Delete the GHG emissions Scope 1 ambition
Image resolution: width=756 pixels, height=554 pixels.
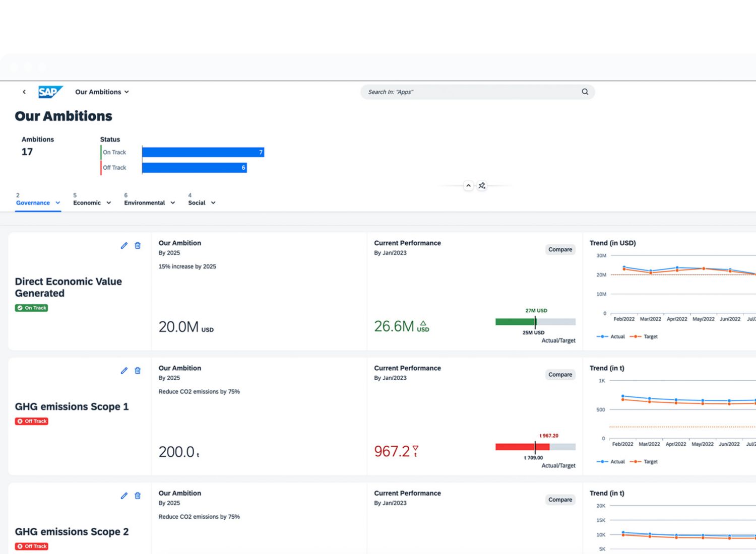coord(138,371)
